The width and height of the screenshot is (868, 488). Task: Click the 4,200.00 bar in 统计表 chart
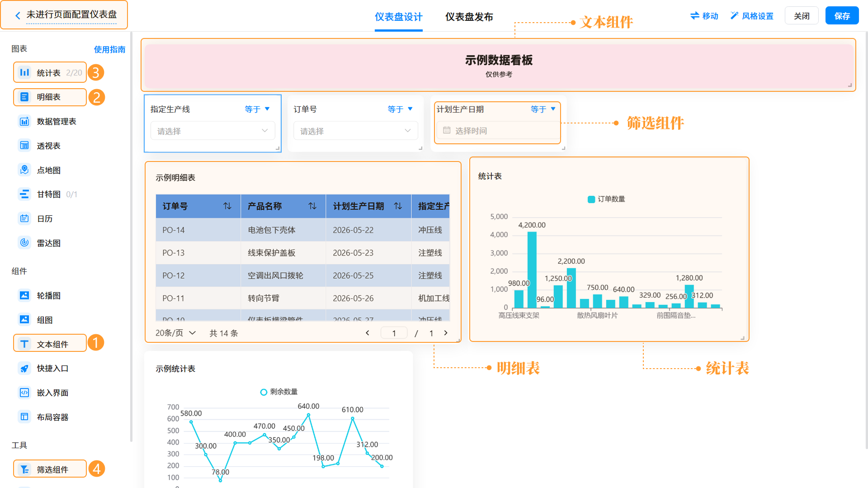(532, 270)
